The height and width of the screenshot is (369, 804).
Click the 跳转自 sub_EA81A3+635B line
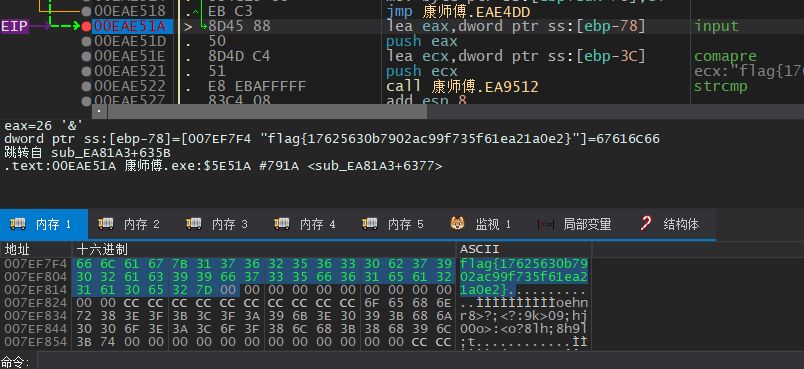coord(88,153)
